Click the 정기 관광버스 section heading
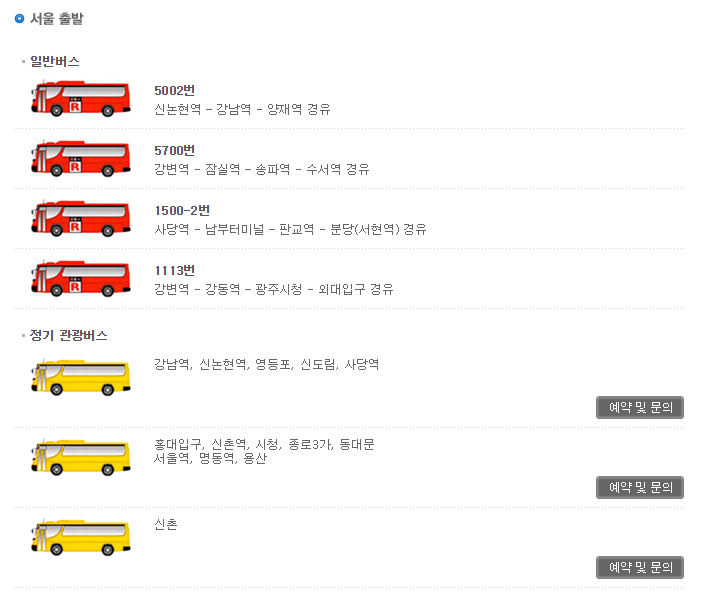 pyautogui.click(x=69, y=336)
